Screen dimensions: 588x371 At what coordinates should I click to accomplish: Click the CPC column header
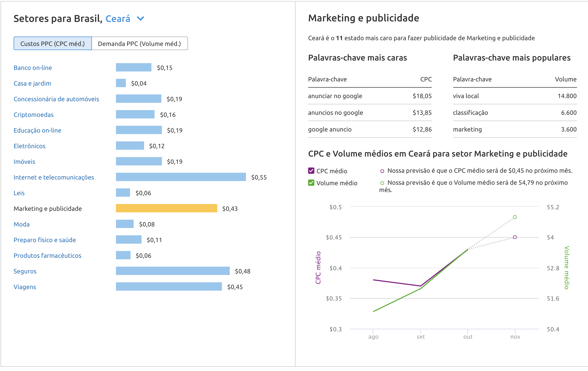[x=426, y=79]
